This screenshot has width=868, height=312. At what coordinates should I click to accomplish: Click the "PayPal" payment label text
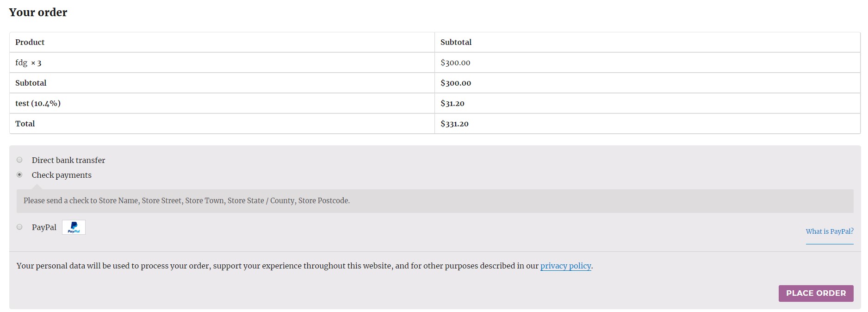click(x=44, y=227)
